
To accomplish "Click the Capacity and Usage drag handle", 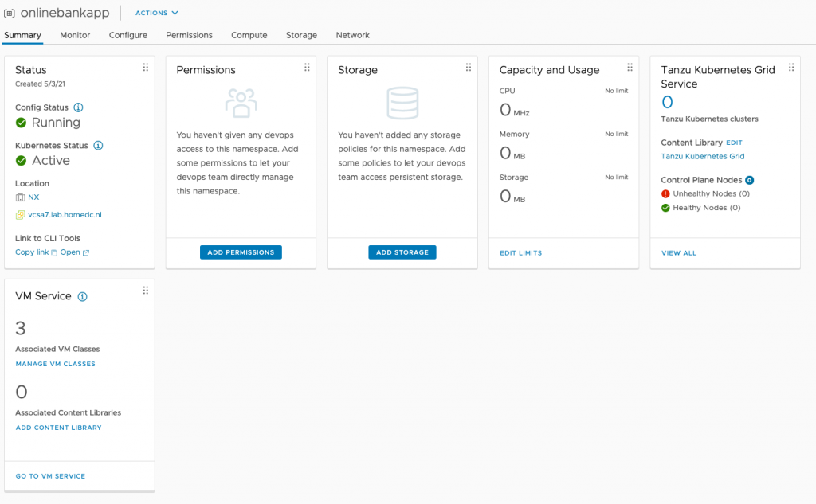I will 630,68.
